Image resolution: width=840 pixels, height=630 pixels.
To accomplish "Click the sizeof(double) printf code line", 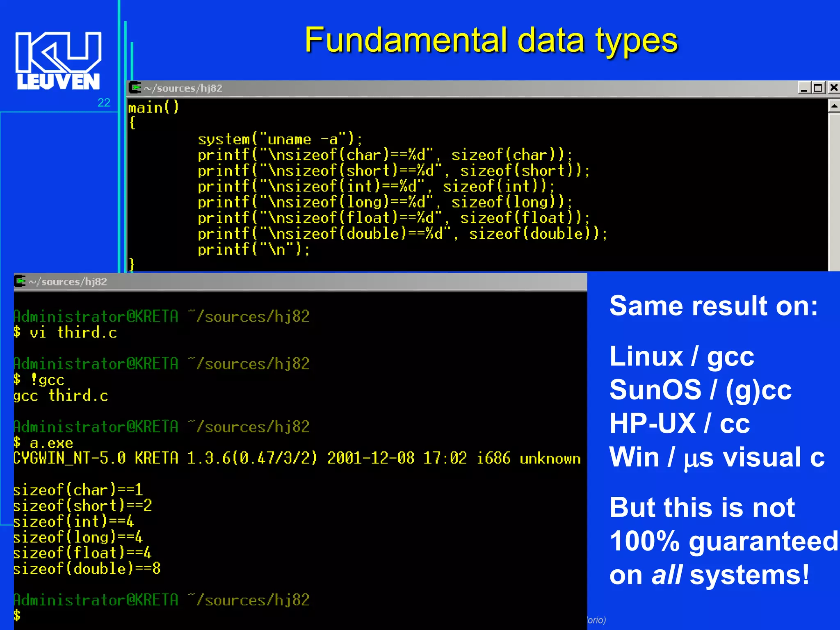I will [402, 234].
